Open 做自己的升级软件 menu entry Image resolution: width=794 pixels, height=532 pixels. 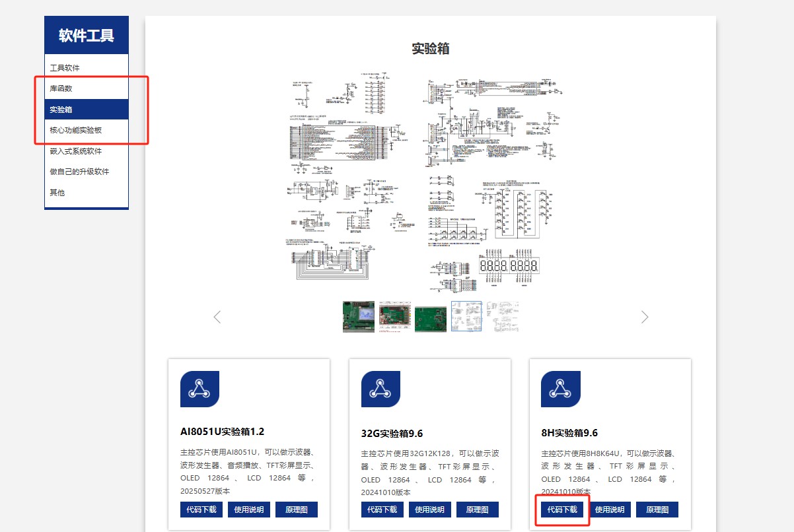pyautogui.click(x=87, y=172)
